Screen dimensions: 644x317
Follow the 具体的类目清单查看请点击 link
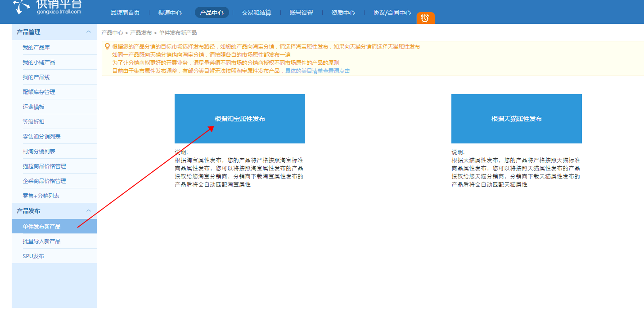pos(317,71)
